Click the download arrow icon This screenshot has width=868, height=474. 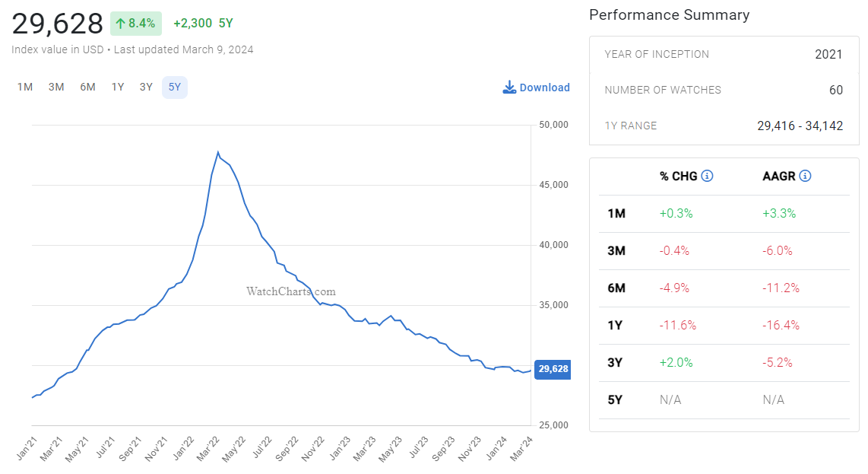509,87
